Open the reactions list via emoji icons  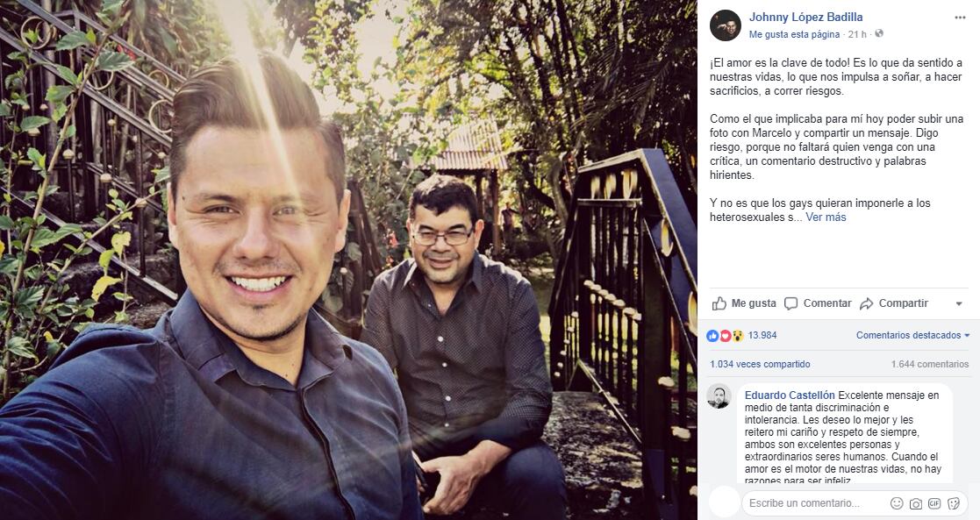pyautogui.click(x=726, y=336)
